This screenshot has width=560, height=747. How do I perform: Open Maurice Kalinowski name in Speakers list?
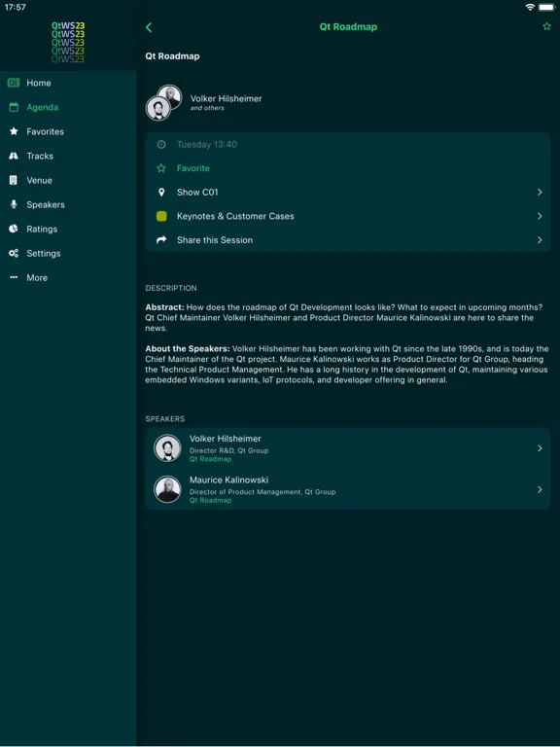coord(229,480)
